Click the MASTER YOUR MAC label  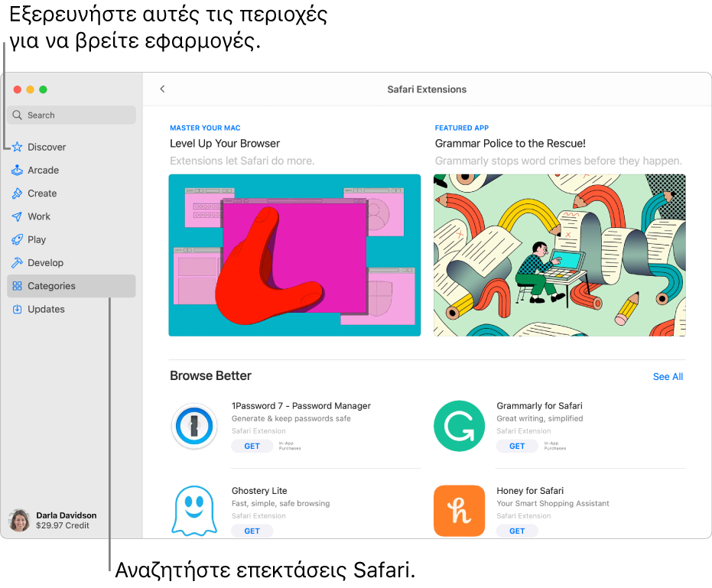(x=205, y=128)
